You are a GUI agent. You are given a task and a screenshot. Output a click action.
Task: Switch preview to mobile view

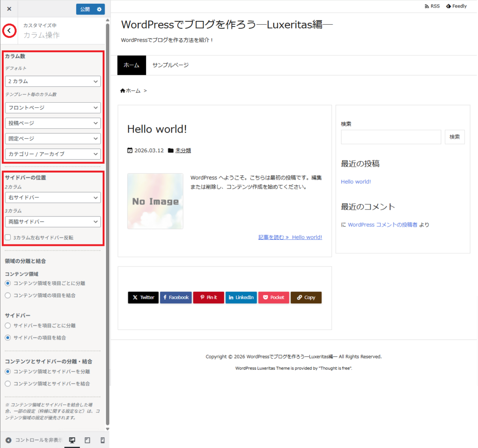click(x=102, y=440)
